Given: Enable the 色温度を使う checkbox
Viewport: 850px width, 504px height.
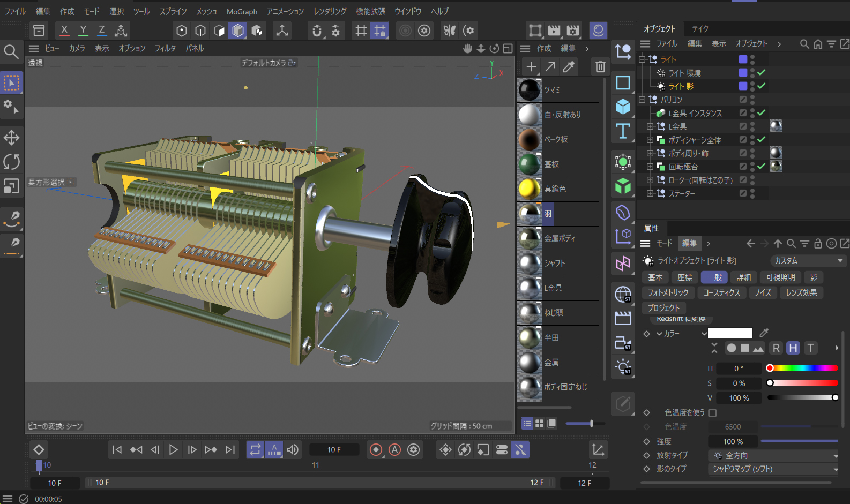Looking at the screenshot, I should point(712,413).
